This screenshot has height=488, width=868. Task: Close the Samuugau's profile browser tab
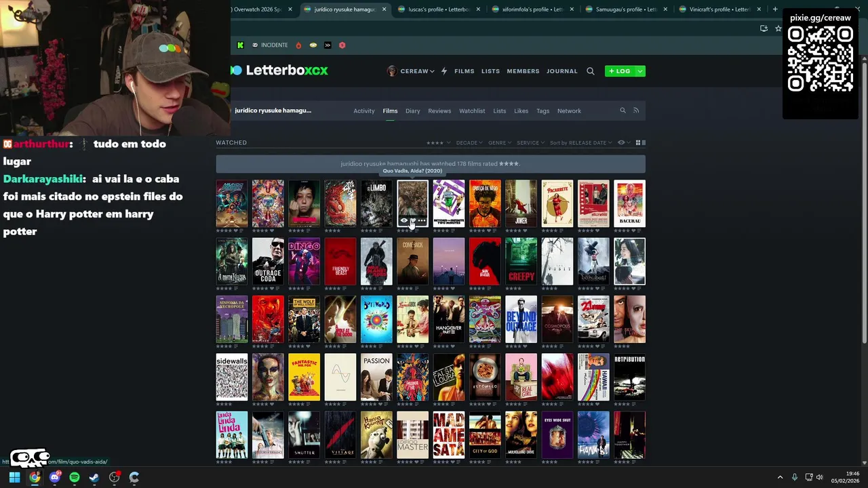[x=665, y=9]
